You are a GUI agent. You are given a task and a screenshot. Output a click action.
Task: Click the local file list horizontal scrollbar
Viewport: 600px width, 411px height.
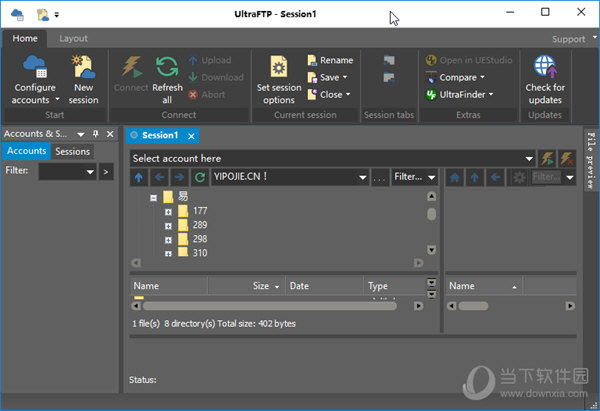(x=269, y=306)
